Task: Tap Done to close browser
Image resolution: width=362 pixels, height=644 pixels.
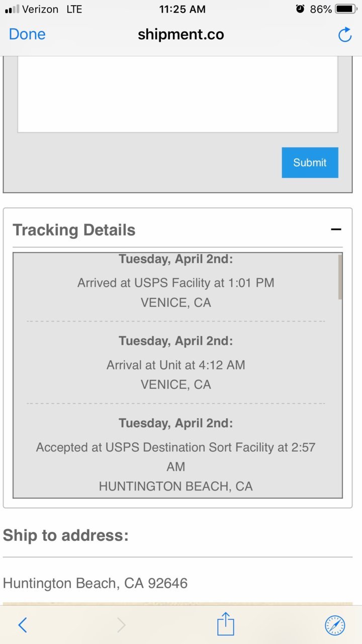Action: (27, 34)
